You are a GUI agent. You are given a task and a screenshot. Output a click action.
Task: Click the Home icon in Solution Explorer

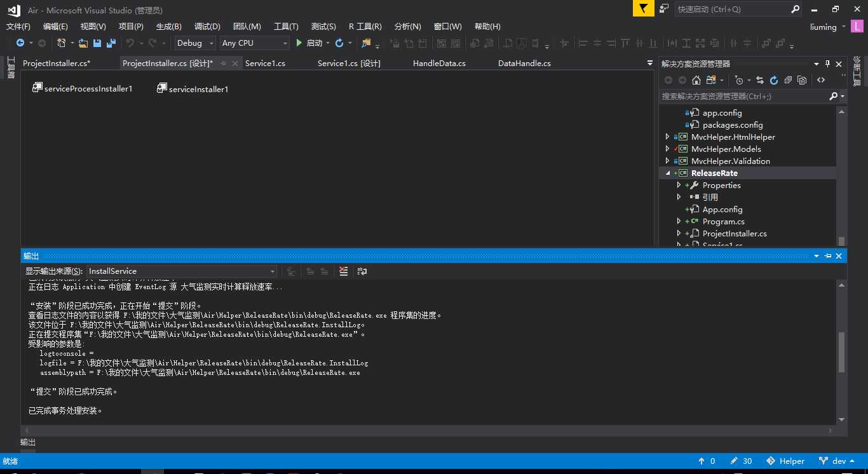coord(696,80)
